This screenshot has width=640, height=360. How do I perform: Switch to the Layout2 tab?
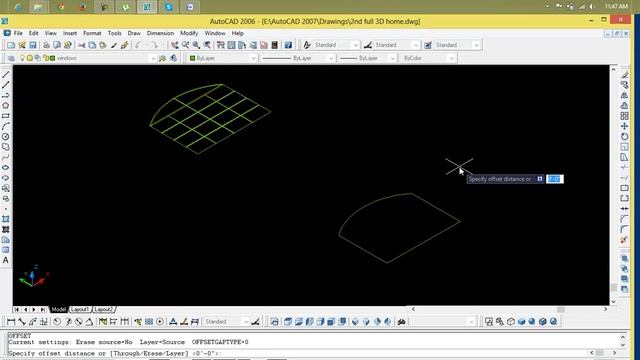(x=104, y=309)
